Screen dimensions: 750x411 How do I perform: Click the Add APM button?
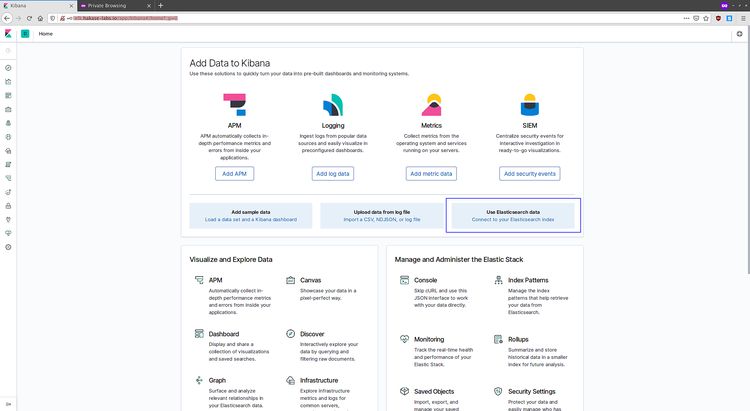[234, 174]
